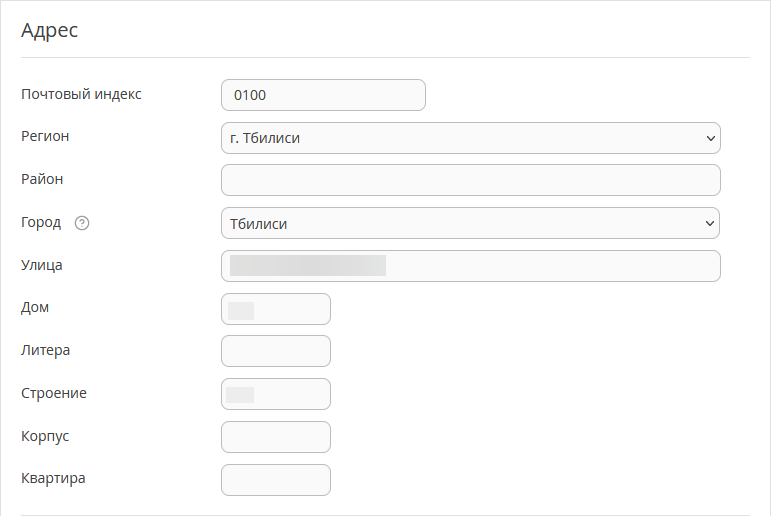
Task: Click the Строение input box
Action: [276, 394]
